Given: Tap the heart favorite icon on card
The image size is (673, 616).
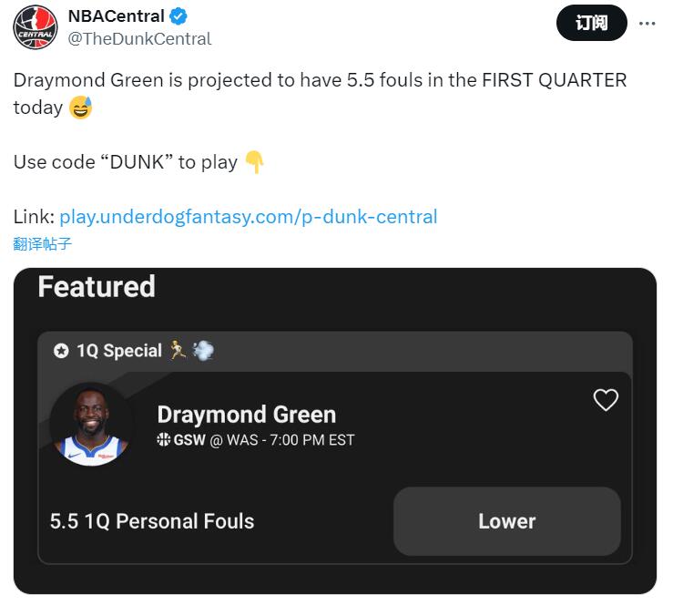Looking at the screenshot, I should pyautogui.click(x=606, y=400).
